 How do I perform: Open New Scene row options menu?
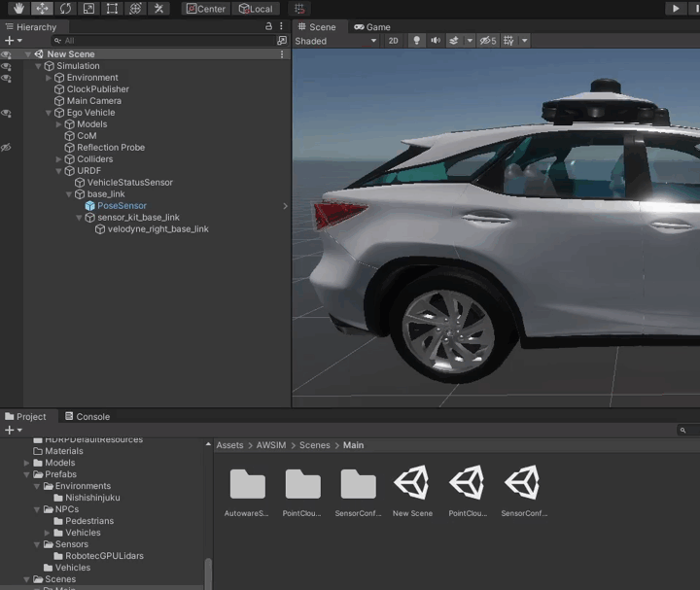coord(282,54)
